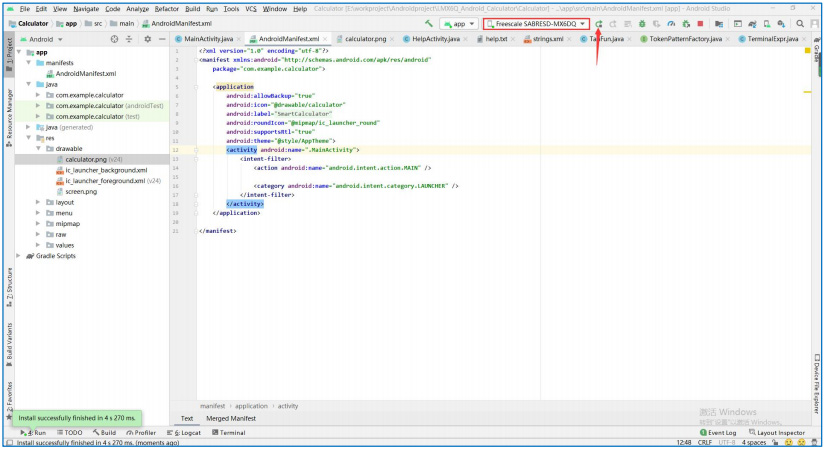This screenshot has width=824, height=450.
Task: Click the Make Project hammer icon
Action: point(429,23)
